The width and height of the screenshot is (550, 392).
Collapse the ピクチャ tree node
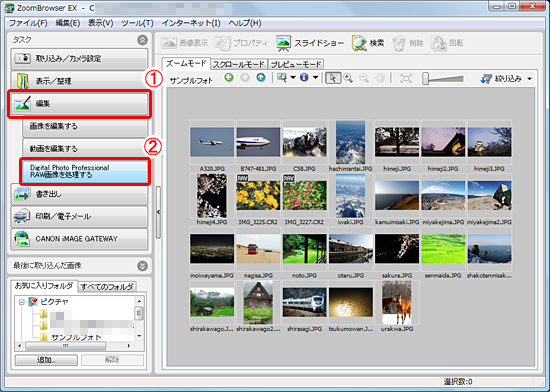tap(22, 302)
